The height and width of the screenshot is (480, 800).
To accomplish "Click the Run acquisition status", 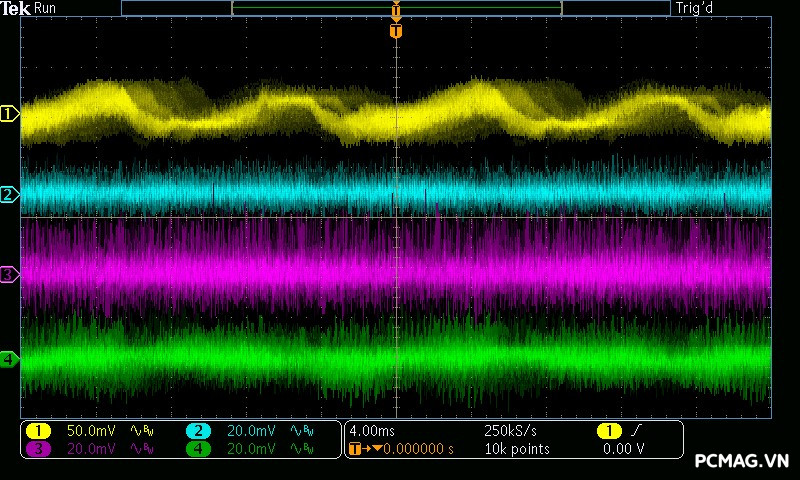I will point(46,8).
